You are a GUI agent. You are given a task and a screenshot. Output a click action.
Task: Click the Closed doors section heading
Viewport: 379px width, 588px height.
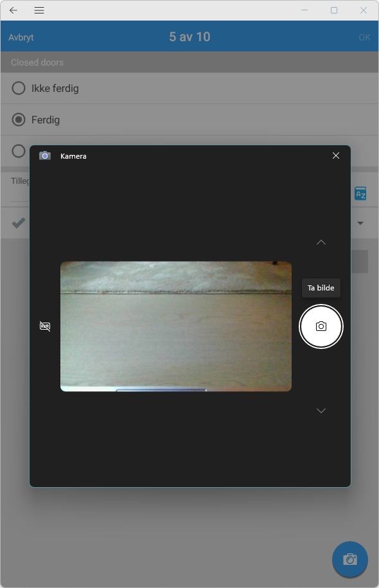37,62
